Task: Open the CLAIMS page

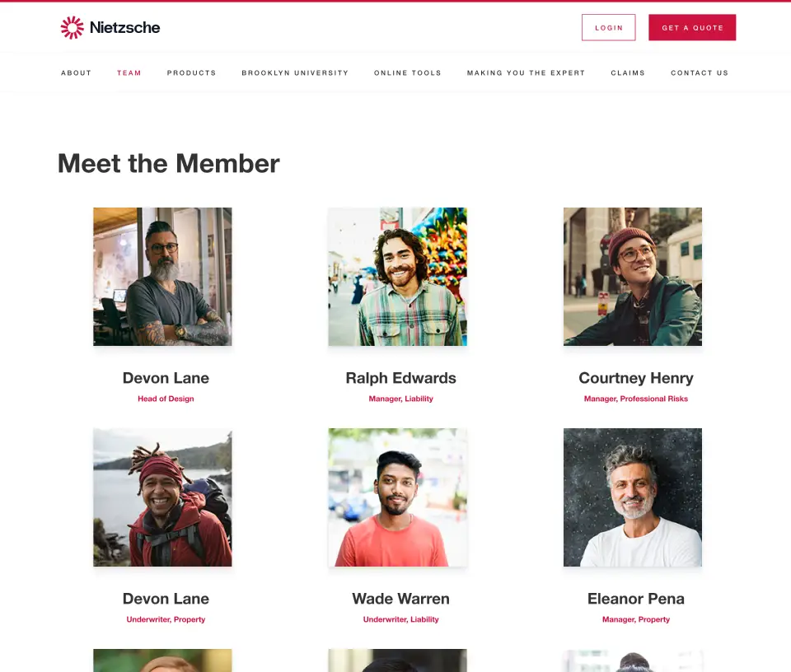Action: [628, 72]
